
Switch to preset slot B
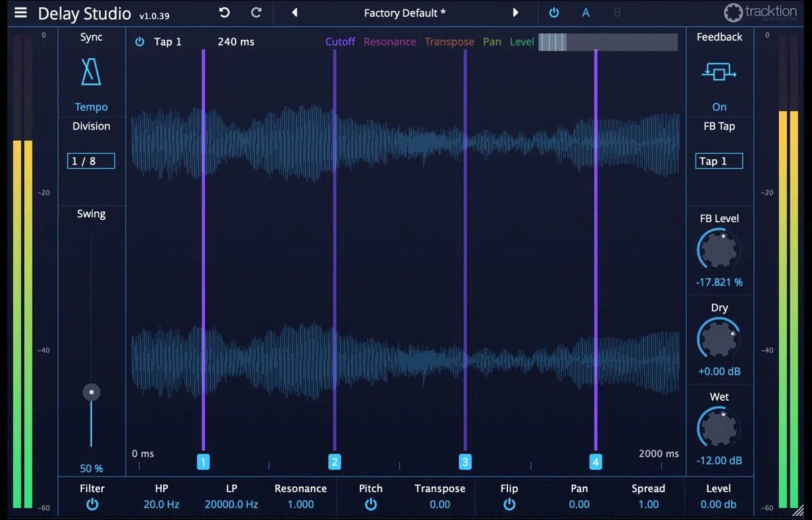(616, 13)
